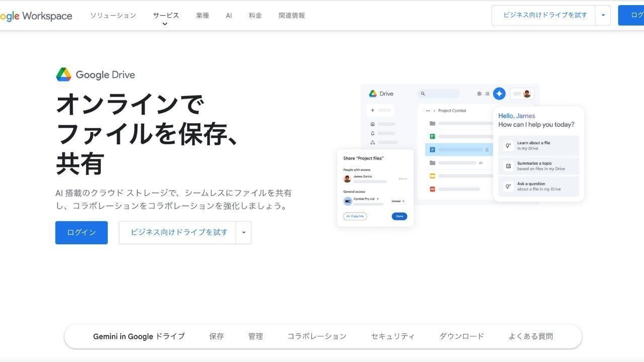This screenshot has width=644, height=362.
Task: Click the settings gear in Drive illustration
Action: (479, 94)
